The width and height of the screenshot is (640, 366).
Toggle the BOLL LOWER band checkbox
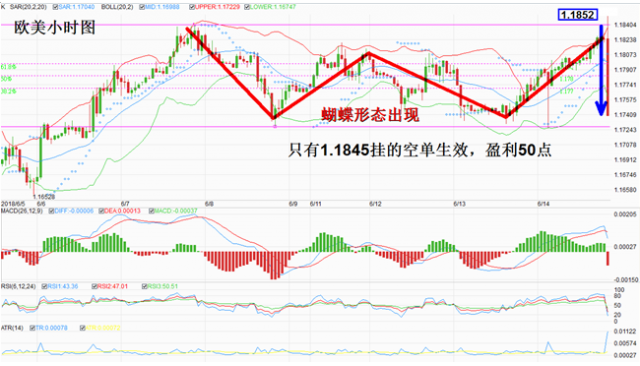pyautogui.click(x=247, y=7)
